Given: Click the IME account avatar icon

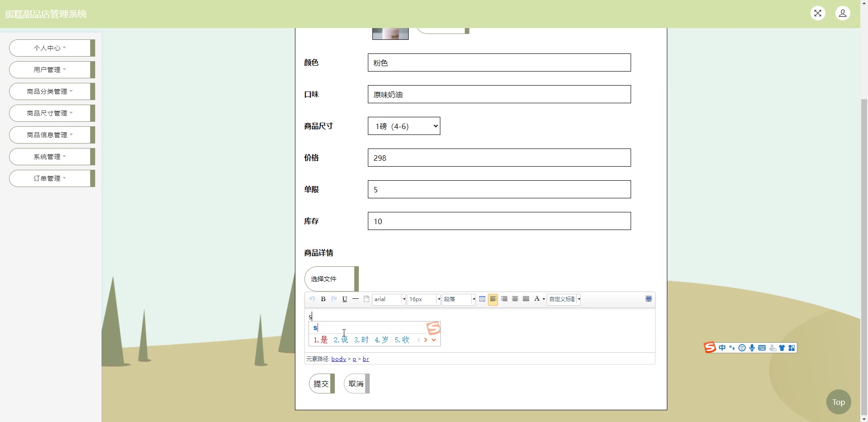Looking at the screenshot, I should tap(772, 348).
